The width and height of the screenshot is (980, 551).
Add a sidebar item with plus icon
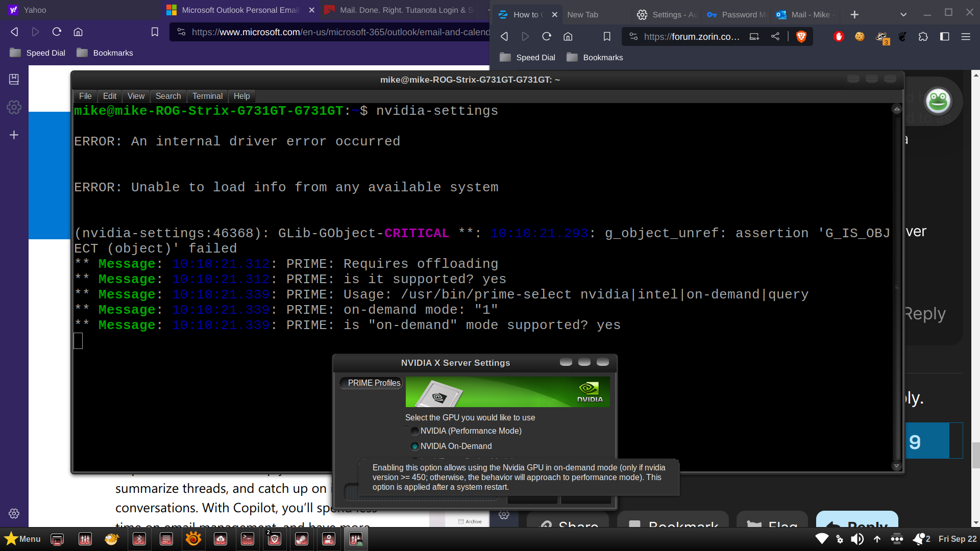point(14,135)
